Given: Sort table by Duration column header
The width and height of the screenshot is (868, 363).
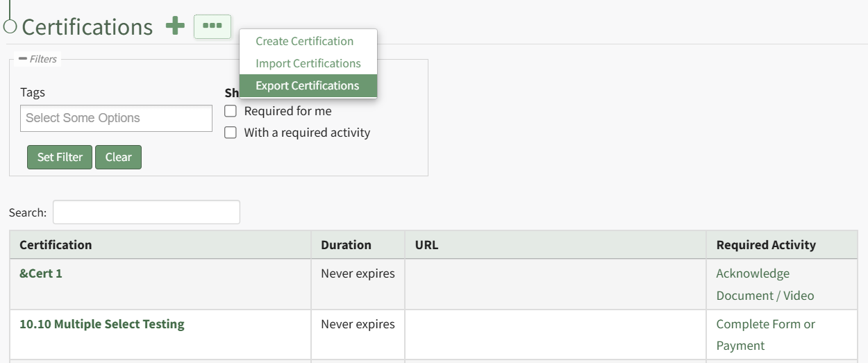Looking at the screenshot, I should [x=346, y=245].
